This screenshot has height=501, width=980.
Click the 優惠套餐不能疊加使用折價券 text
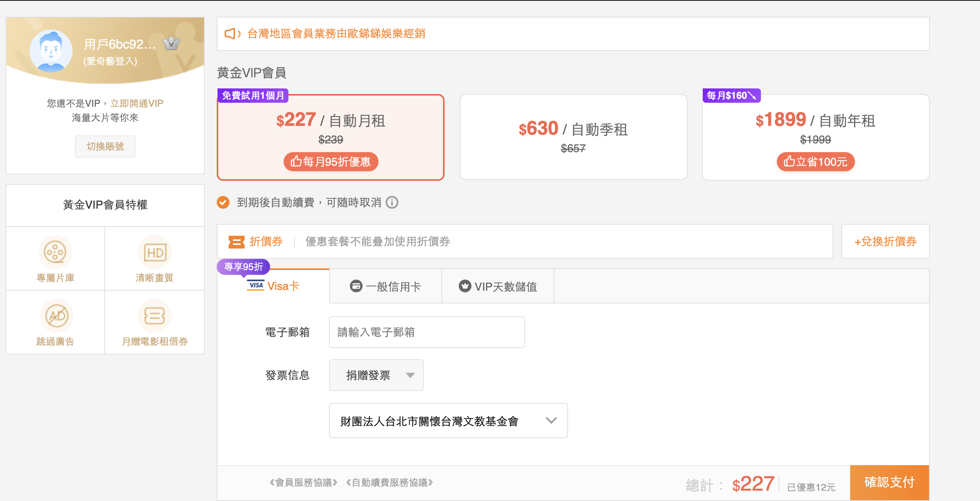point(378,241)
